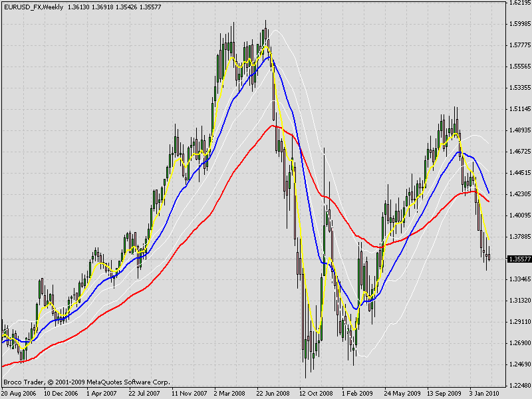
Task: Click the date label 10 Dec 2006
Action: (x=61, y=394)
